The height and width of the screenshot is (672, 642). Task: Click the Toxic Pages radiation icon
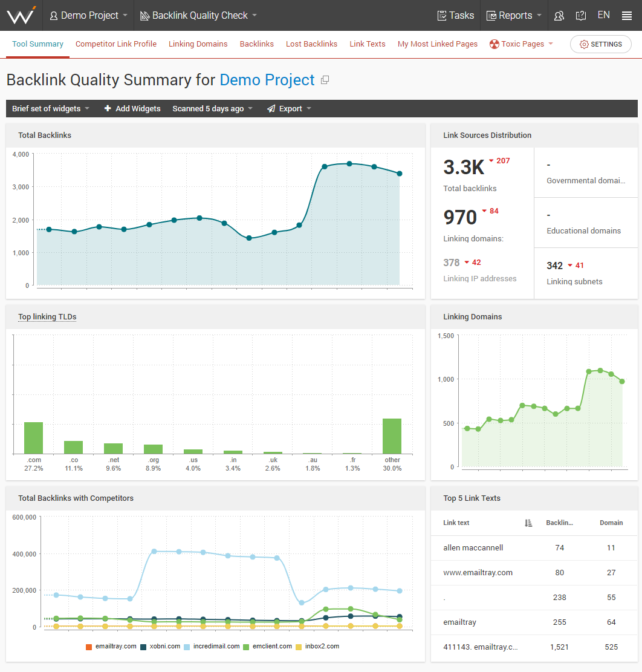pyautogui.click(x=494, y=44)
